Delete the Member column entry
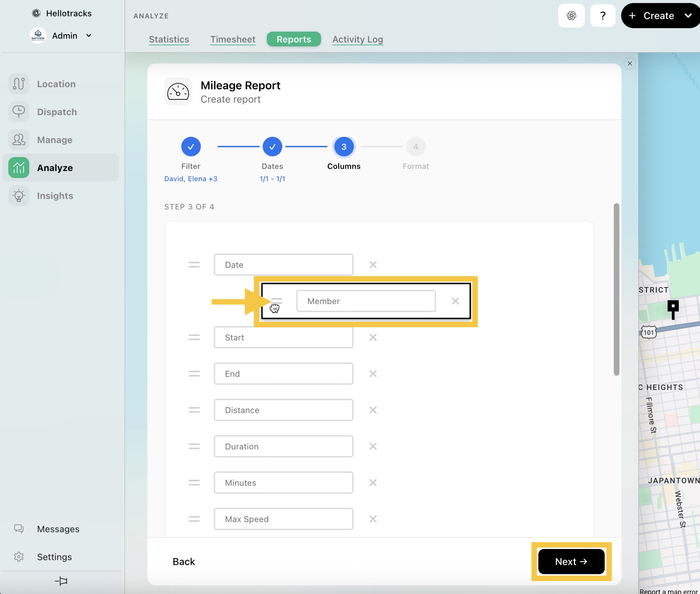 tap(455, 301)
